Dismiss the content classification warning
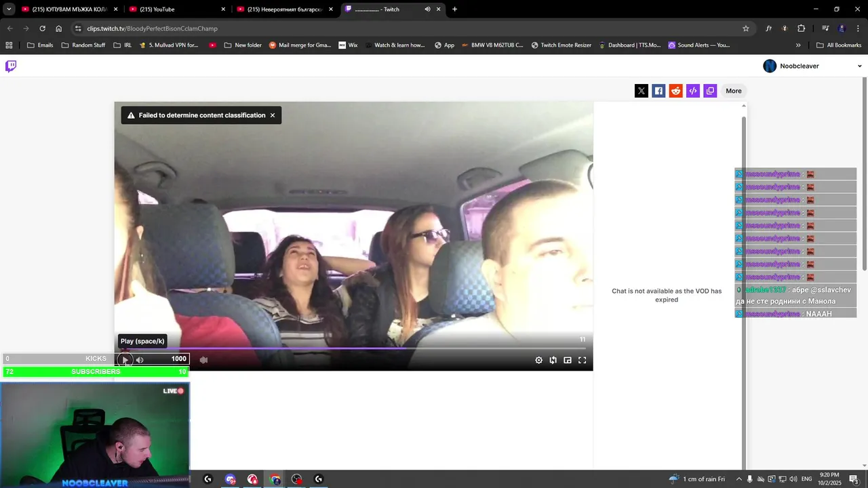The height and width of the screenshot is (488, 868). pos(273,115)
